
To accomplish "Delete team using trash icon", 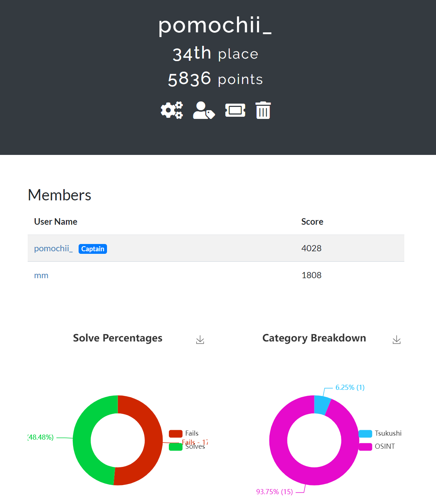I will (x=263, y=110).
